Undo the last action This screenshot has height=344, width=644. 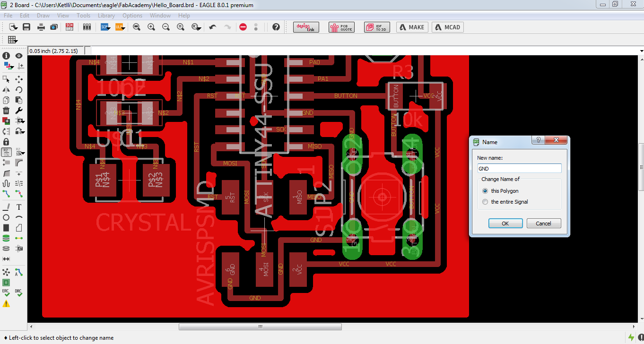click(x=213, y=27)
